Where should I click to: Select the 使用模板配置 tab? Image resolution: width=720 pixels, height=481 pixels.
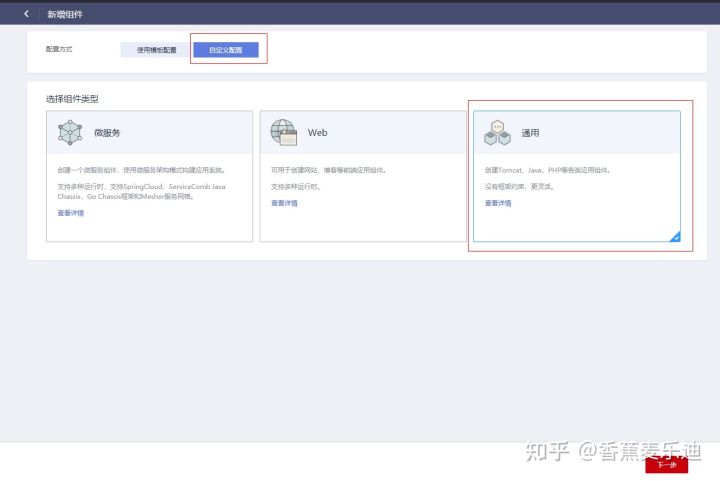pyautogui.click(x=156, y=50)
